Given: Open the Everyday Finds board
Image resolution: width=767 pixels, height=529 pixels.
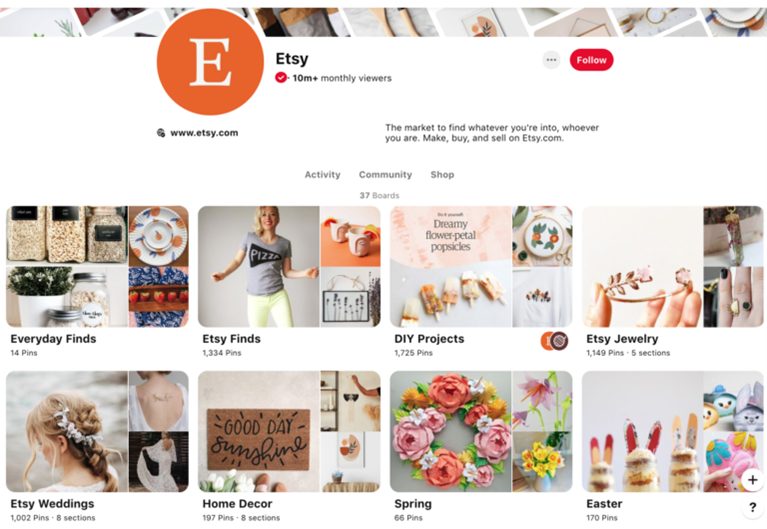Looking at the screenshot, I should (x=97, y=266).
